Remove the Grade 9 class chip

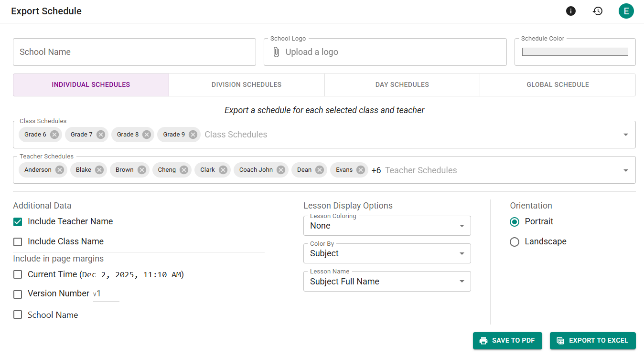pos(193,135)
